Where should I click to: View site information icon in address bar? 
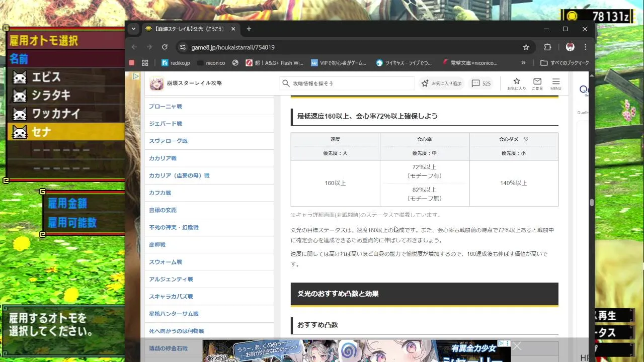(182, 47)
